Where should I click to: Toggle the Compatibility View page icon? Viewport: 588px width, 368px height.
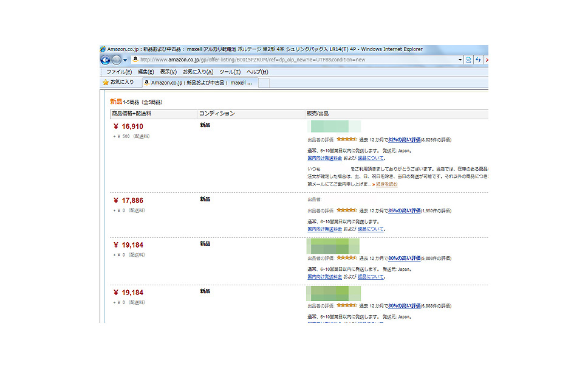click(x=468, y=60)
